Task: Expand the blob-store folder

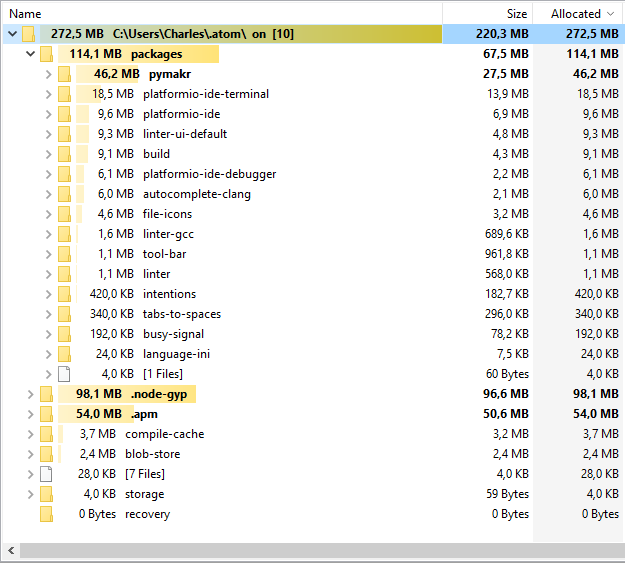Action: (30, 454)
